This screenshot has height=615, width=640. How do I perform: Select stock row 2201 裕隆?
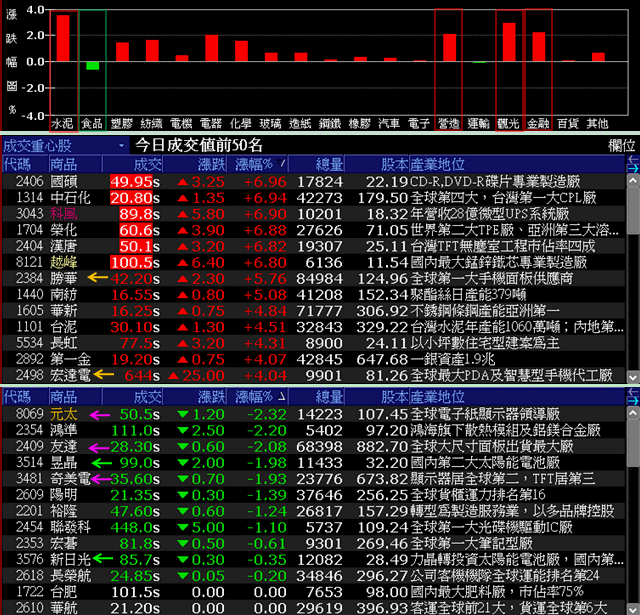313,511
